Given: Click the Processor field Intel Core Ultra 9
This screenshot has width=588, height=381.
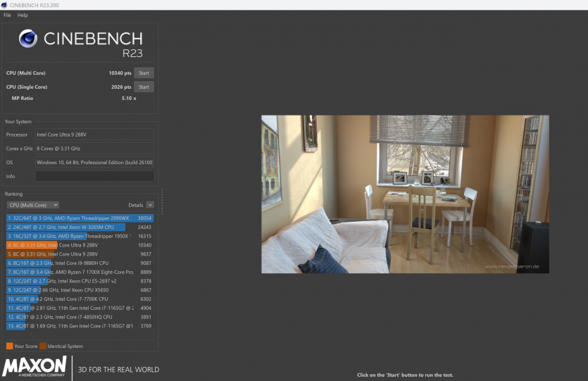Looking at the screenshot, I should point(94,134).
